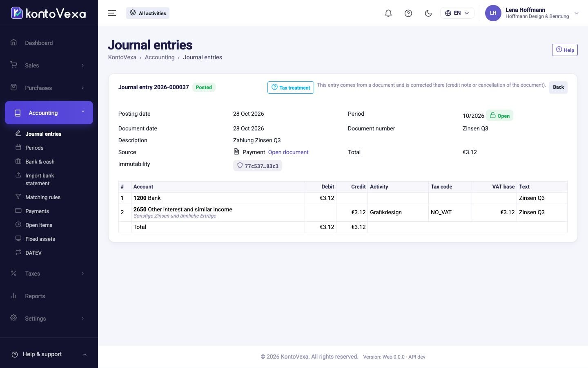Toggle dark mode with the moon icon
Viewport: 588px width, 368px height.
tap(428, 13)
